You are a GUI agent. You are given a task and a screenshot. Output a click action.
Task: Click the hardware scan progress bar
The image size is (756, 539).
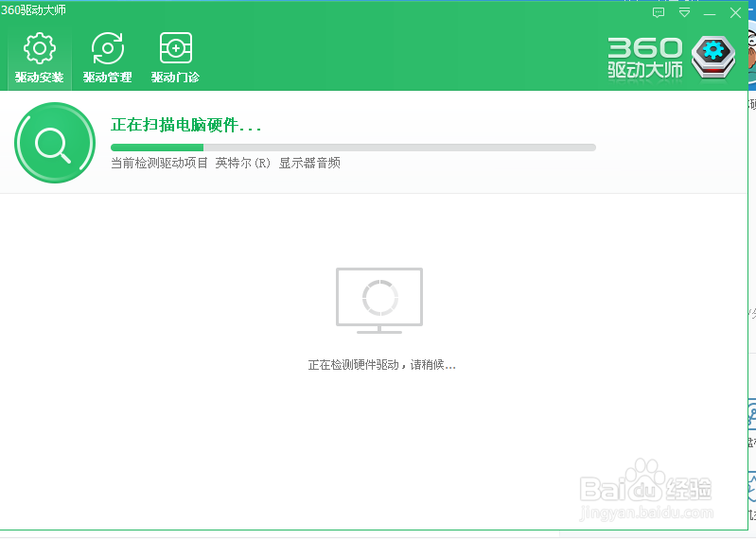(354, 148)
